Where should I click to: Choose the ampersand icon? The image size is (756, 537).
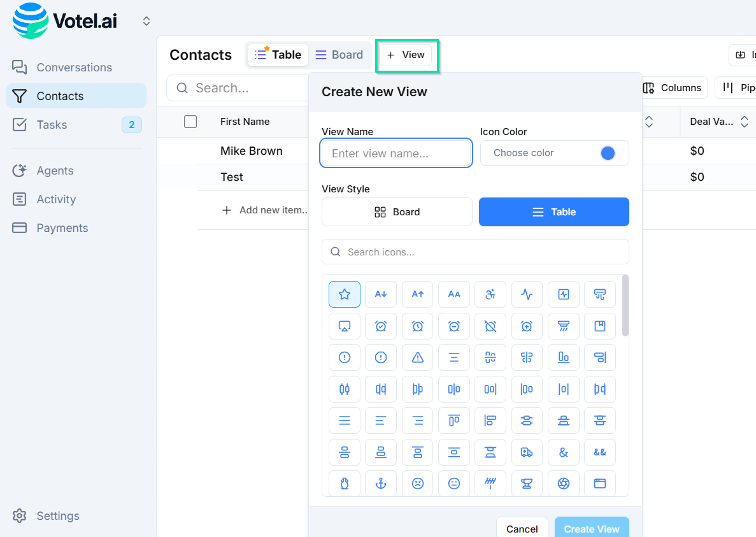[564, 452]
